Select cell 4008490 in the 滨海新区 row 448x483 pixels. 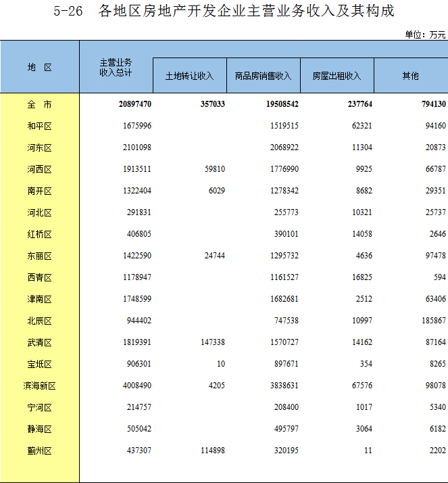coord(137,386)
